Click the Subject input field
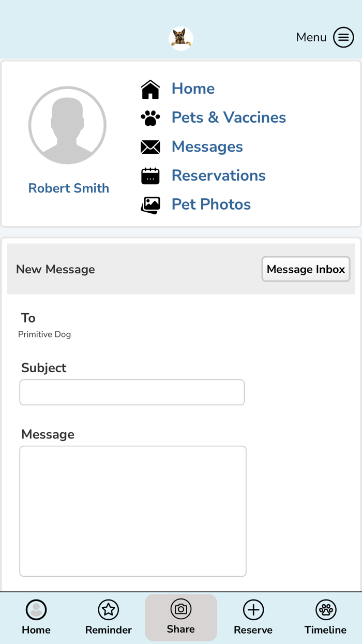 click(x=132, y=392)
